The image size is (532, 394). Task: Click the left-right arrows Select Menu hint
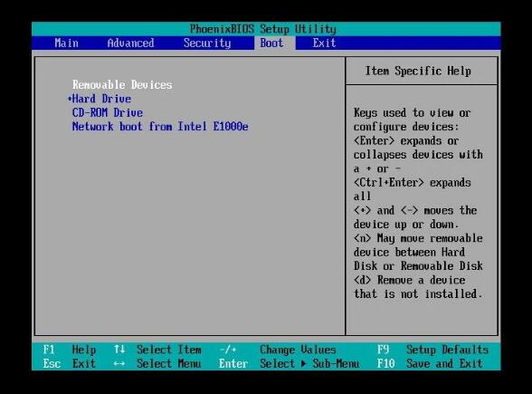click(157, 363)
